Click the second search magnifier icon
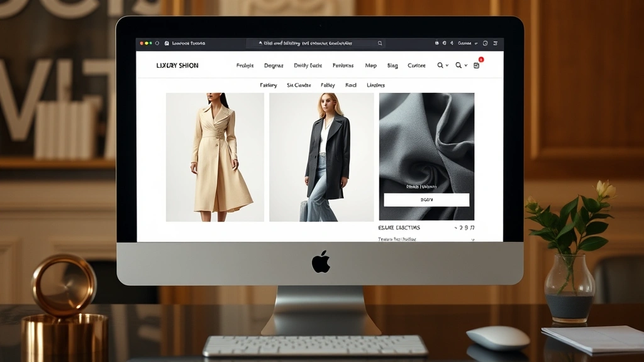The height and width of the screenshot is (362, 644). [x=458, y=65]
